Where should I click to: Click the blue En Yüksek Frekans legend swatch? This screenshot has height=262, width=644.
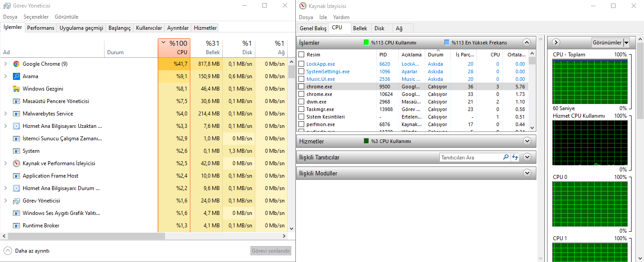pos(447,43)
